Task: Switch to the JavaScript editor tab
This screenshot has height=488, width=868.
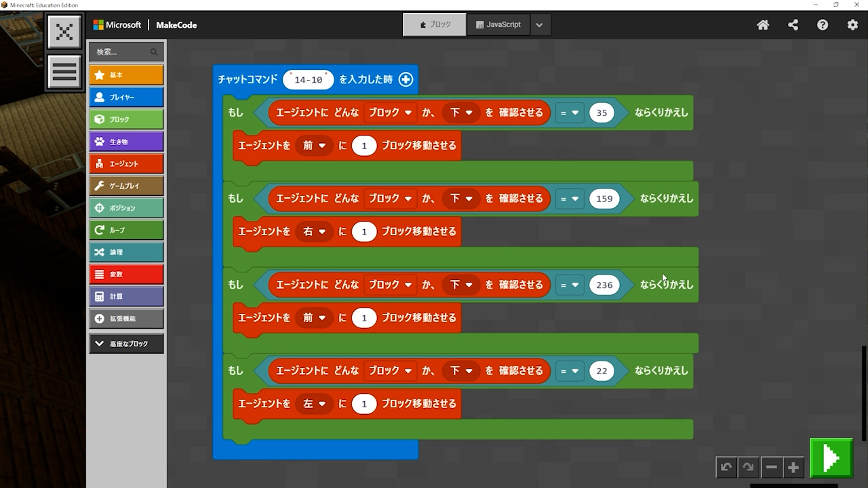Action: coord(498,25)
